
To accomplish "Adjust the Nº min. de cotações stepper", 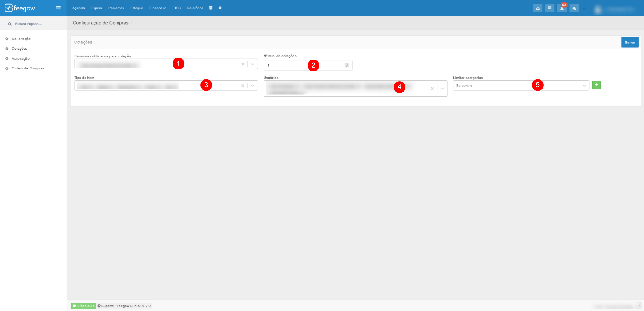I will click(x=347, y=65).
